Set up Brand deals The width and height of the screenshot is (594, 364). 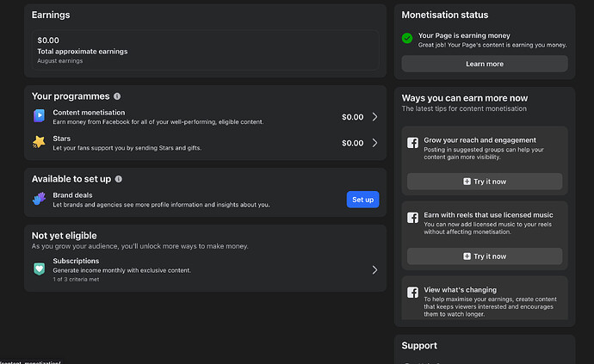pyautogui.click(x=363, y=200)
